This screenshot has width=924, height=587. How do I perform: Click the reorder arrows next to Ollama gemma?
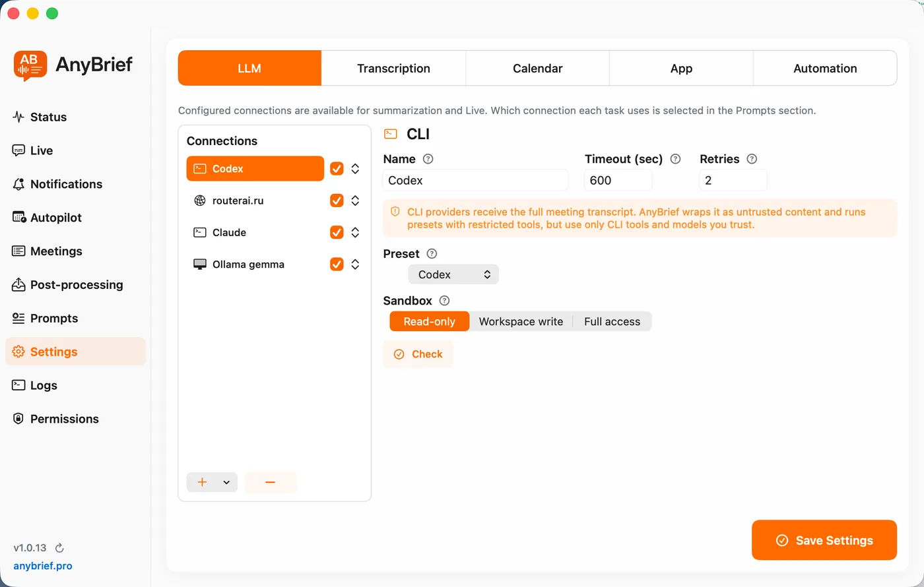pos(355,264)
